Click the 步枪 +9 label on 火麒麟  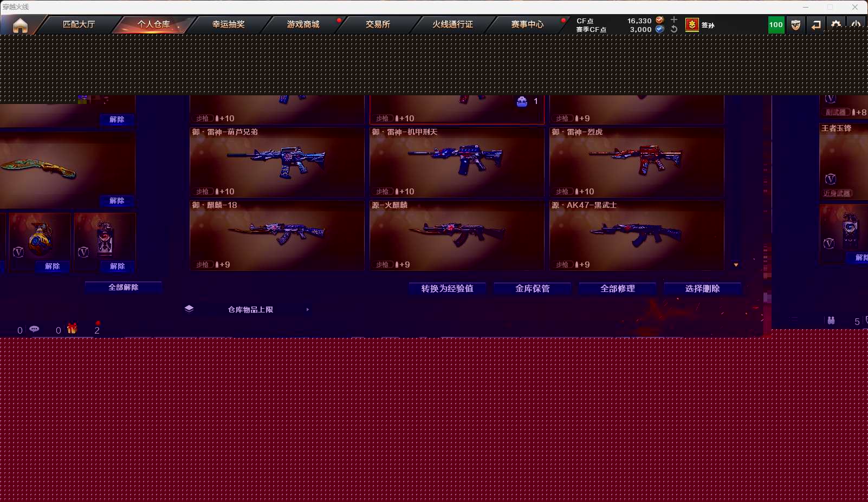click(393, 265)
